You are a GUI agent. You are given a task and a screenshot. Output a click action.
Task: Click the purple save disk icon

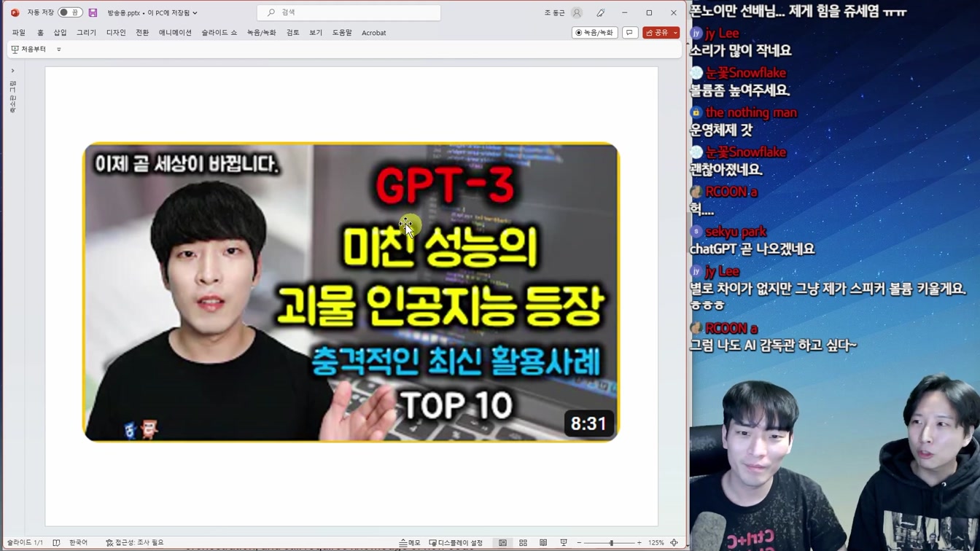93,12
